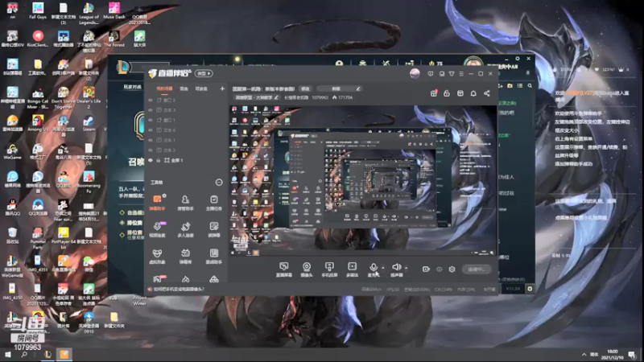The image size is (644, 362).
Task: Toggle the lock on 全屏 1 source
Action: click(159, 160)
